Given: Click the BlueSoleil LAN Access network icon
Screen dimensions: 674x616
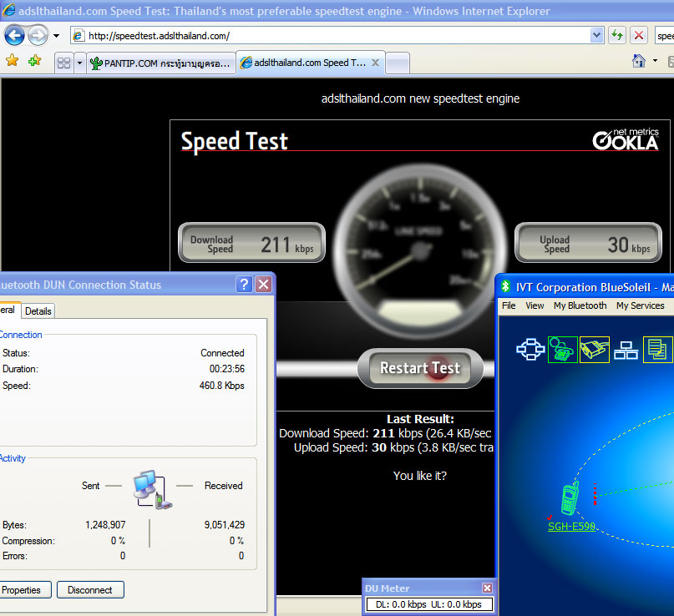Looking at the screenshot, I should pyautogui.click(x=626, y=350).
